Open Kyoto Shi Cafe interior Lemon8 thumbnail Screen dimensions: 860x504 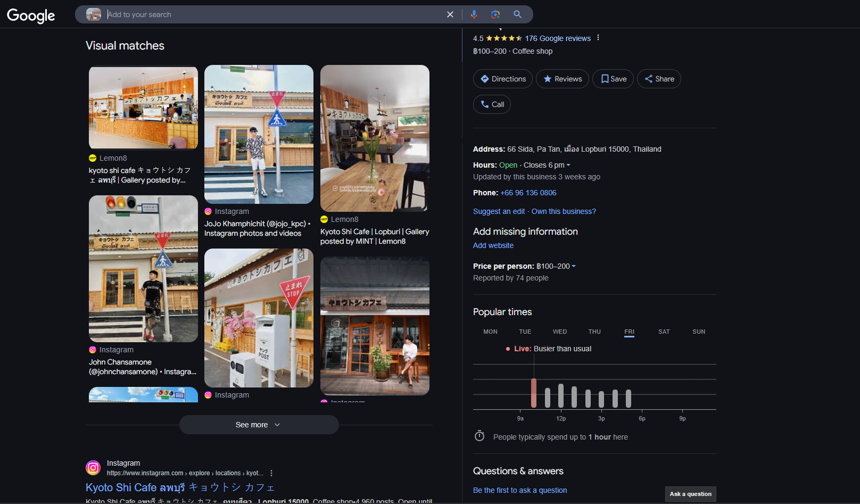pos(375,138)
